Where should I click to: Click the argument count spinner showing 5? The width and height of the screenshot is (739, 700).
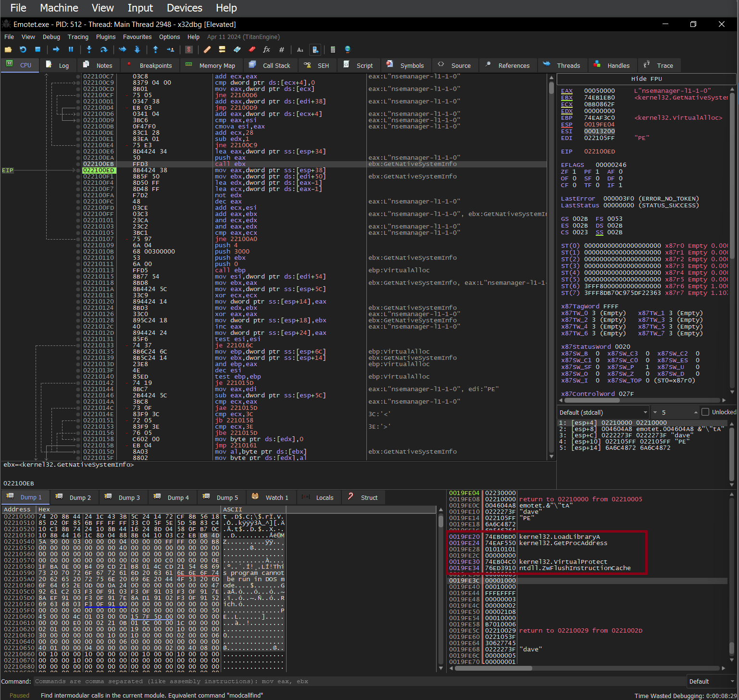(x=675, y=412)
